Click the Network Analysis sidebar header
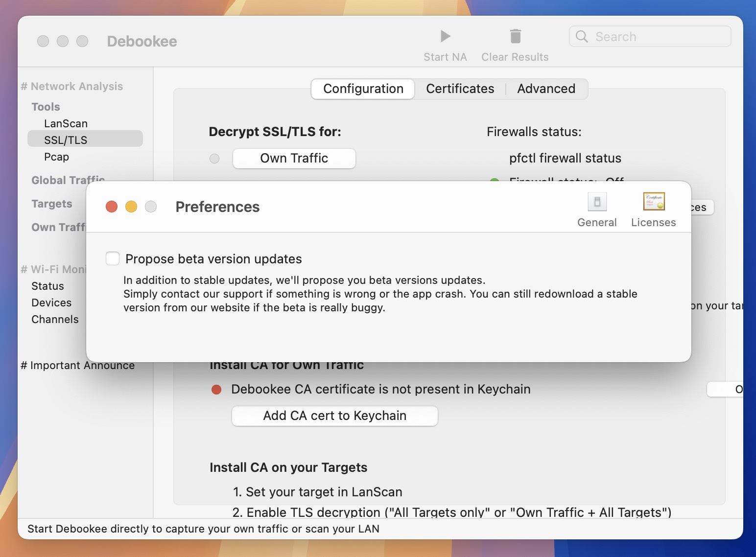 click(72, 86)
